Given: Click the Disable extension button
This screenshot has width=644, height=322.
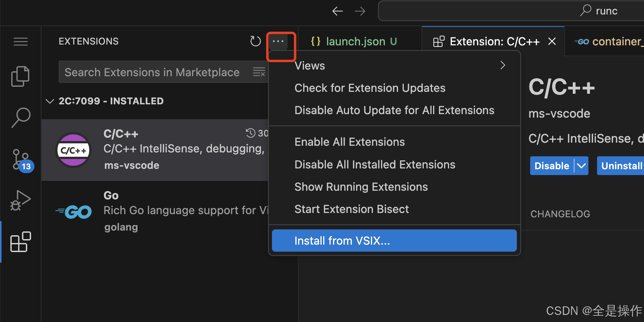Looking at the screenshot, I should coord(552,166).
